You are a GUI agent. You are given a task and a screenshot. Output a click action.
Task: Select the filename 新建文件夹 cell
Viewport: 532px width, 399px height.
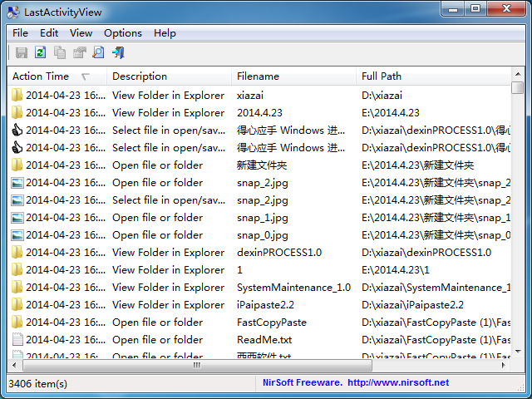(x=262, y=165)
